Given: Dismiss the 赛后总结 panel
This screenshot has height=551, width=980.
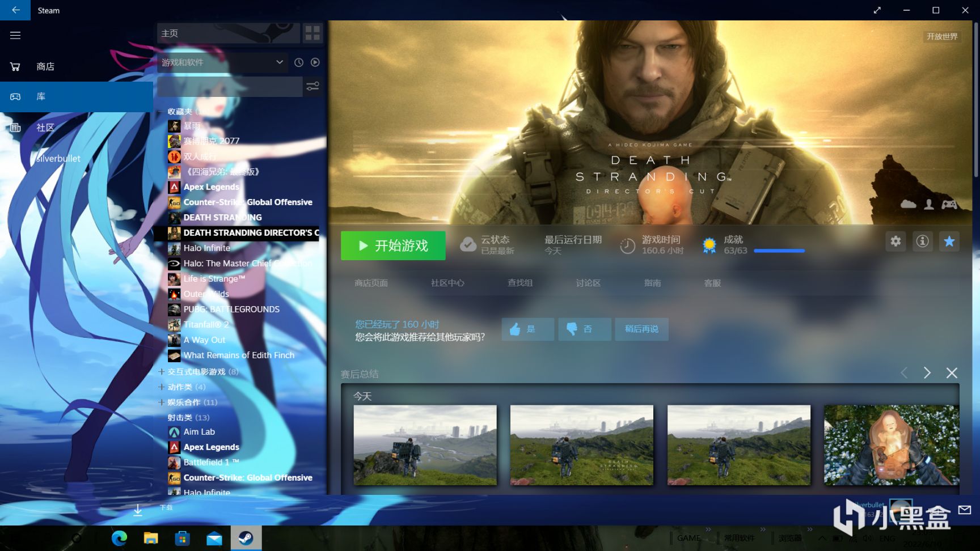Looking at the screenshot, I should click(952, 372).
